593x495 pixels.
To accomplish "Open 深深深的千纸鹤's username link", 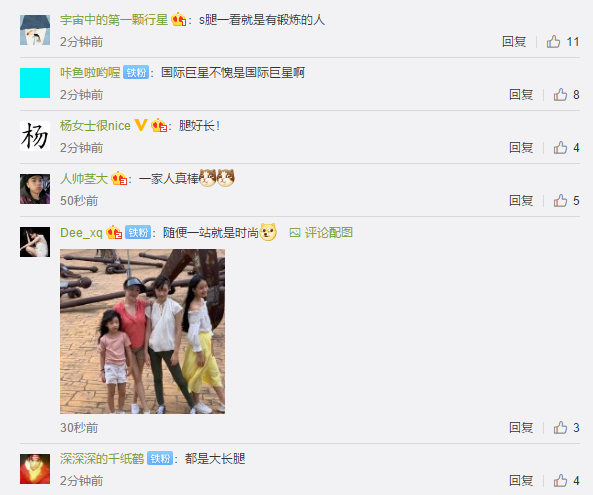I will point(102,458).
